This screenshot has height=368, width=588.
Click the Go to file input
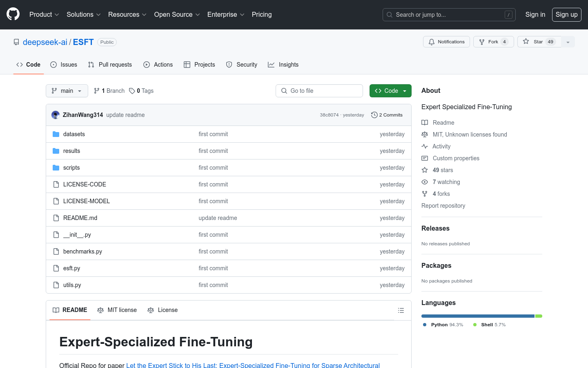click(x=319, y=91)
